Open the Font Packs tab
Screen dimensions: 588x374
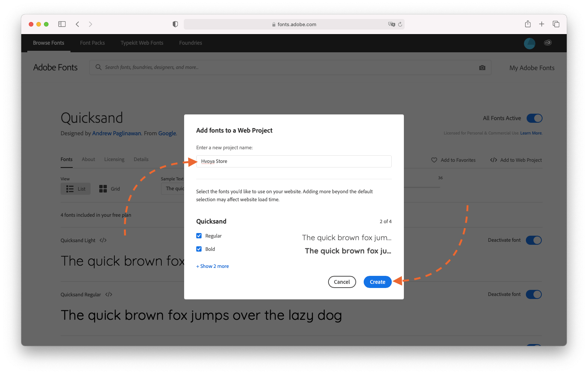92,43
